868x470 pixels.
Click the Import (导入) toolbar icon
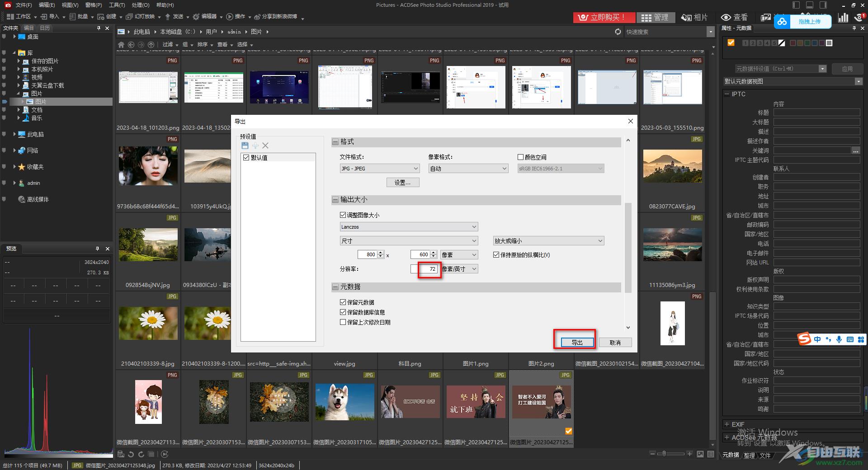click(44, 17)
